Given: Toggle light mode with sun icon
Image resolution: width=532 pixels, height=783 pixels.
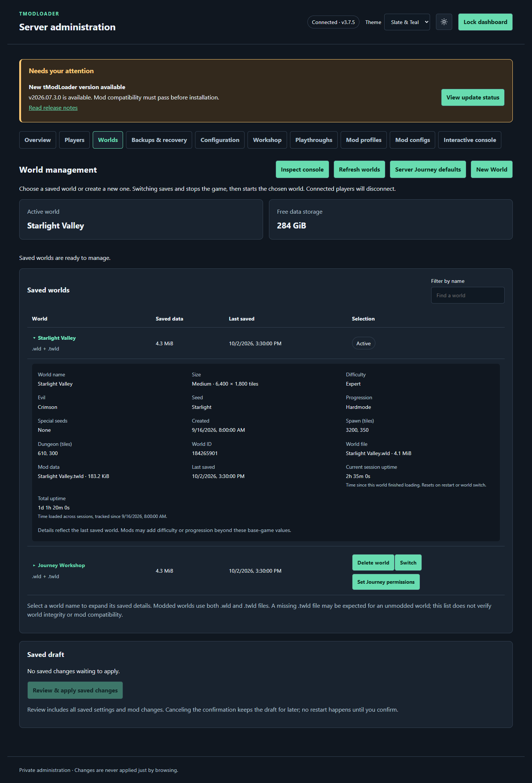Looking at the screenshot, I should [444, 22].
